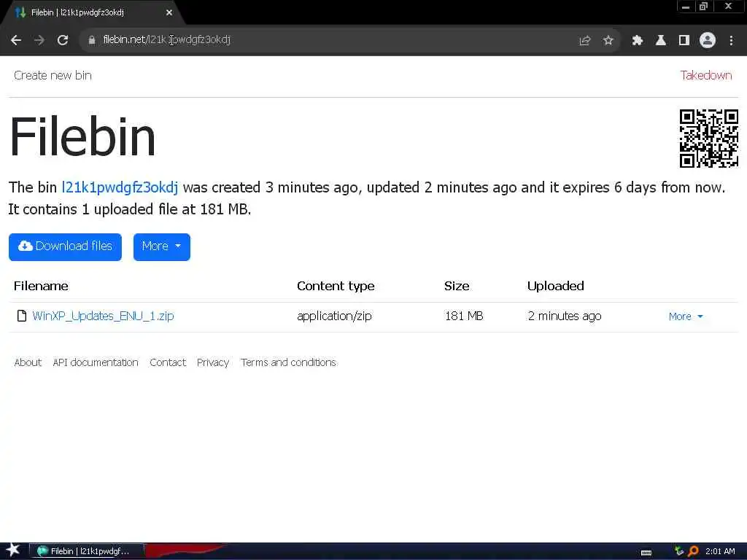747x560 pixels.
Task: Open the Takedown link
Action: point(706,75)
